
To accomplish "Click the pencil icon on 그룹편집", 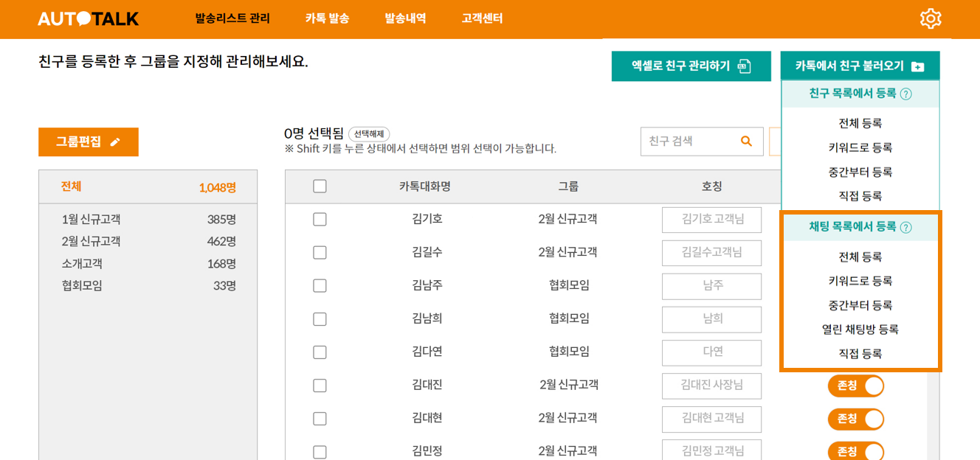I will coord(115,142).
